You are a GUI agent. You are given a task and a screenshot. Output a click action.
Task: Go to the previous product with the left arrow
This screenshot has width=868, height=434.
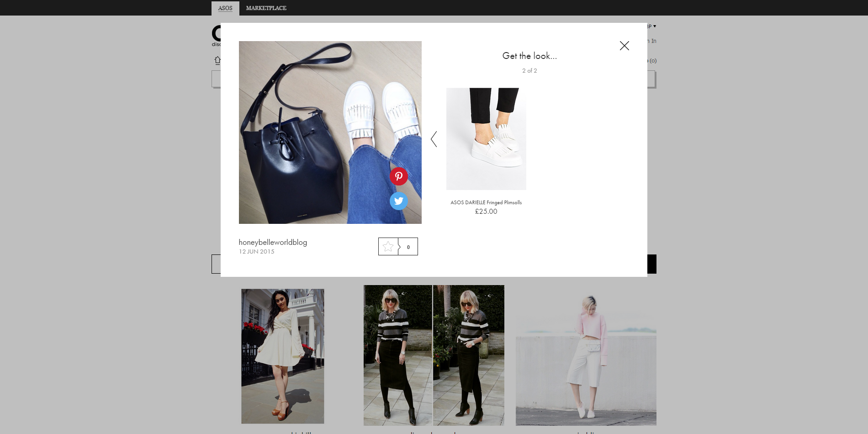[434, 139]
